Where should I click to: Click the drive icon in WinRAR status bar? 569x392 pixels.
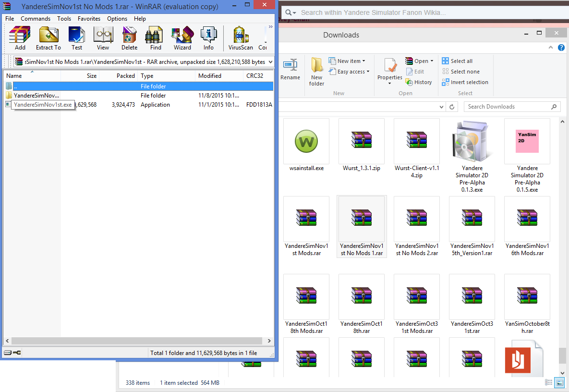pos(8,353)
